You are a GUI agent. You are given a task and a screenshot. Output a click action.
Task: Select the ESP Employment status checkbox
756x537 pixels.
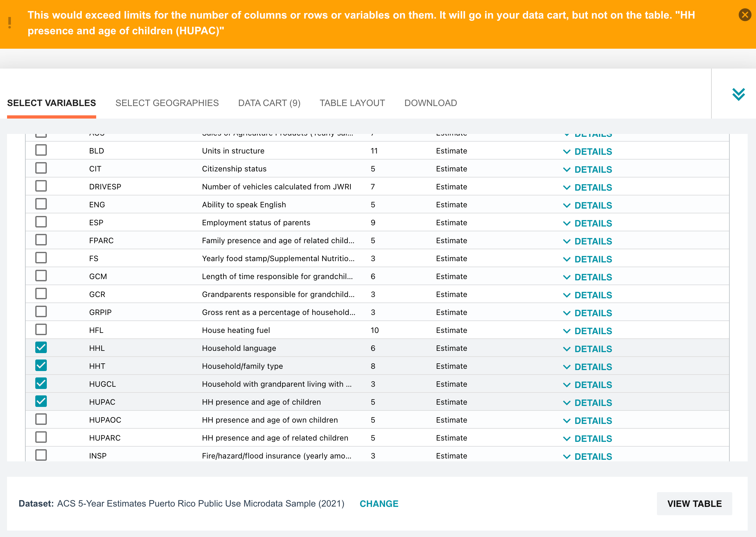41,222
